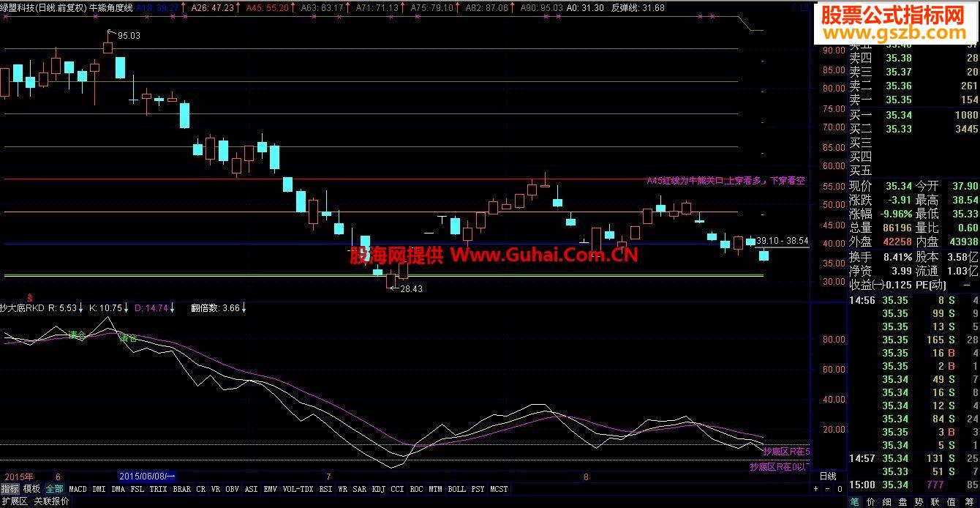Click the small diamond icon atop the chart
The image size is (980, 508).
tap(794, 7)
